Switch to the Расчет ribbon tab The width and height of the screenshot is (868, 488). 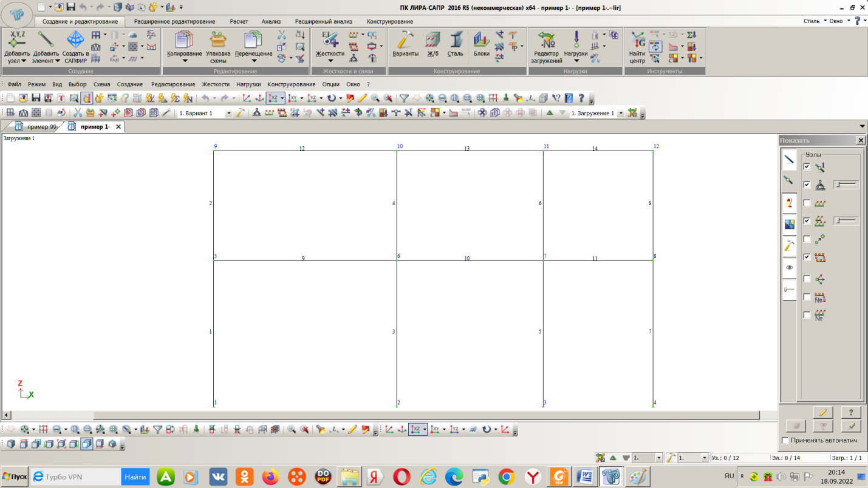pyautogui.click(x=239, y=21)
